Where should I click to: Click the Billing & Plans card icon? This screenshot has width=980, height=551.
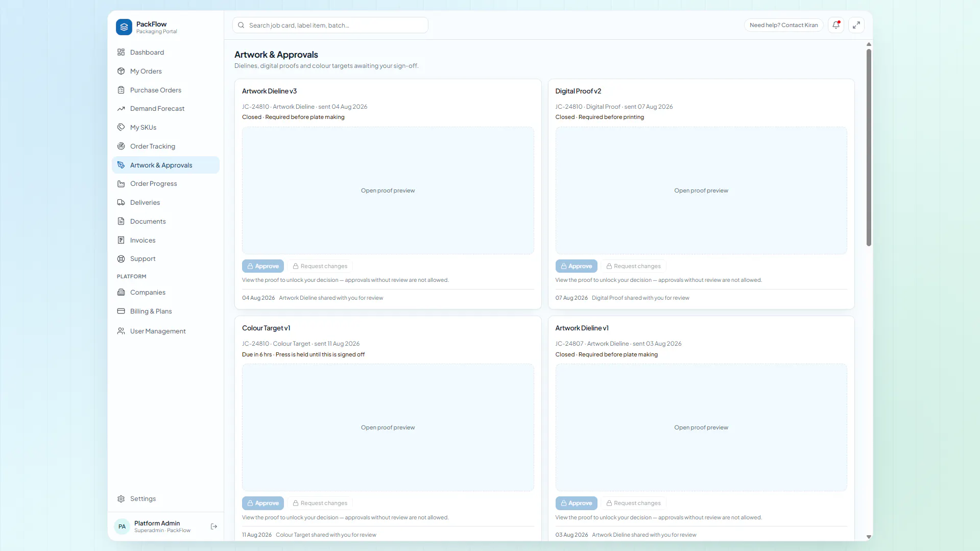pos(121,311)
